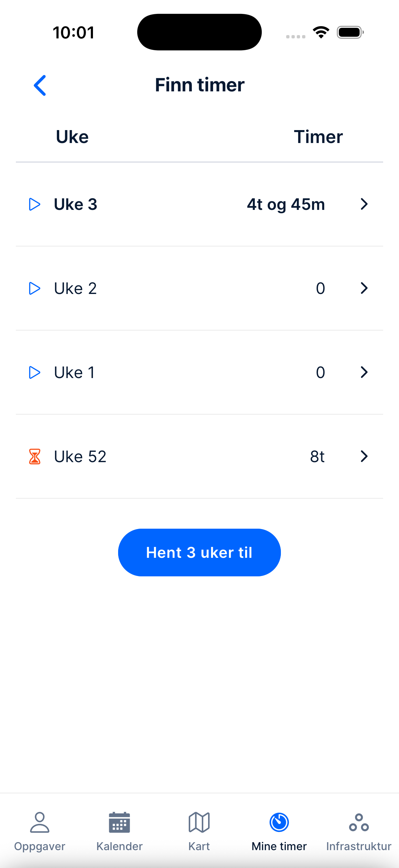Go to the Infrastruktur tab
399x868 pixels.
tap(359, 831)
